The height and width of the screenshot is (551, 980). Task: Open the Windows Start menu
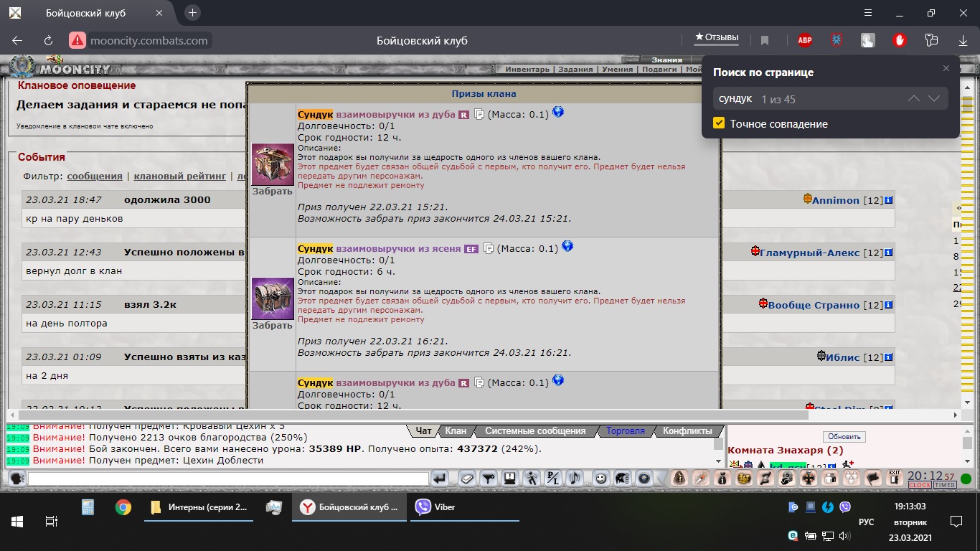click(x=17, y=521)
